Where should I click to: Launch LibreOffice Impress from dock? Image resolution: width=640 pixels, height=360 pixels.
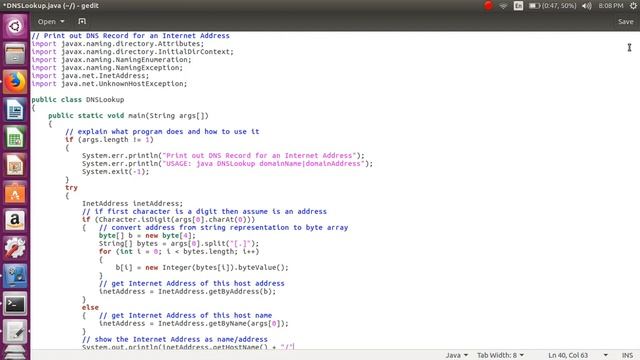(15, 165)
